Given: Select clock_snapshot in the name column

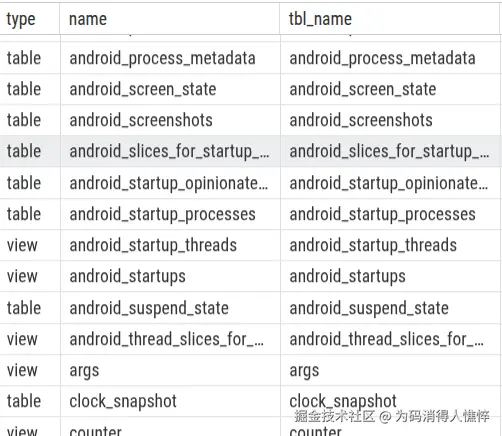Looking at the screenshot, I should (x=123, y=401).
